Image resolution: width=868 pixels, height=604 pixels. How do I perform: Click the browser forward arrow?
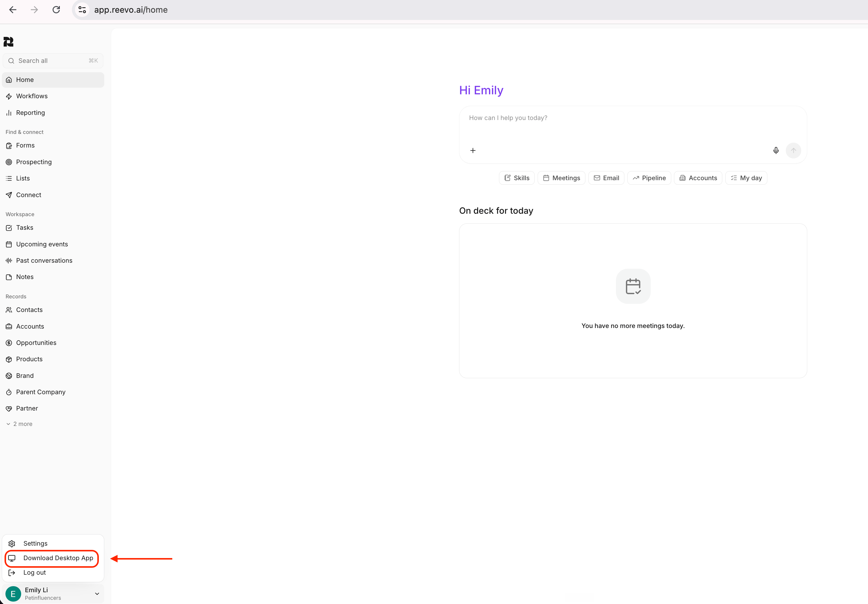click(x=34, y=10)
